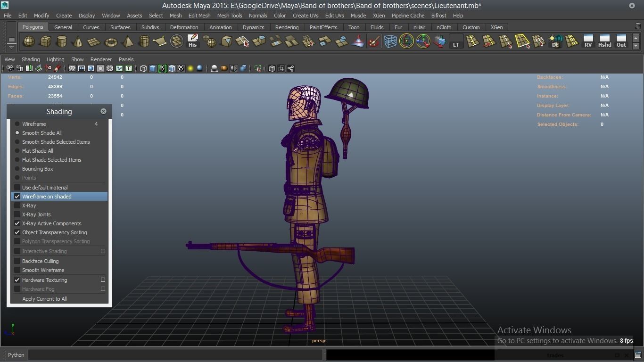Switch to the Rendering shelf tab
Screen dimensions: 644x362
tap(287, 27)
